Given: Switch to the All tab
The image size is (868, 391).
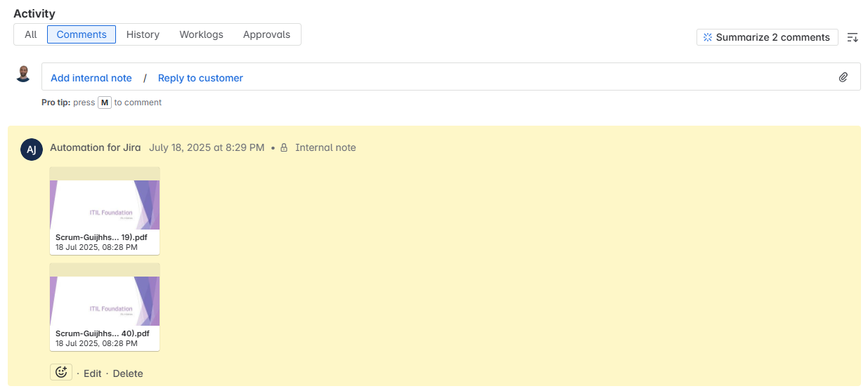Looking at the screenshot, I should pos(31,34).
